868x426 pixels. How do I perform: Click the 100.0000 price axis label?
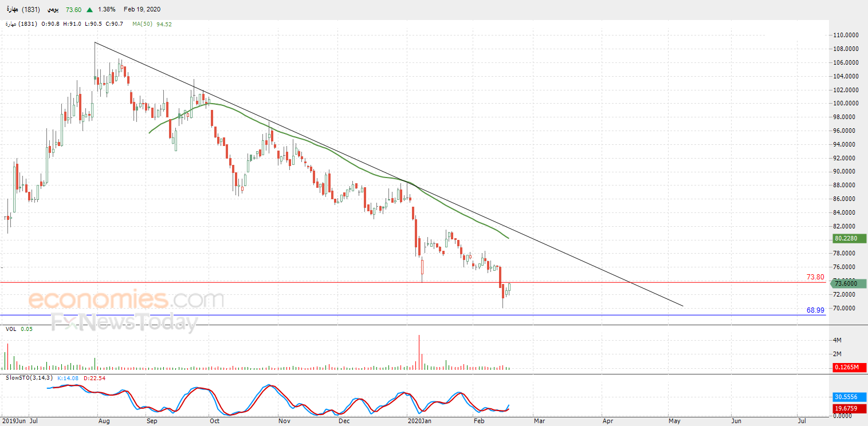tap(846, 103)
